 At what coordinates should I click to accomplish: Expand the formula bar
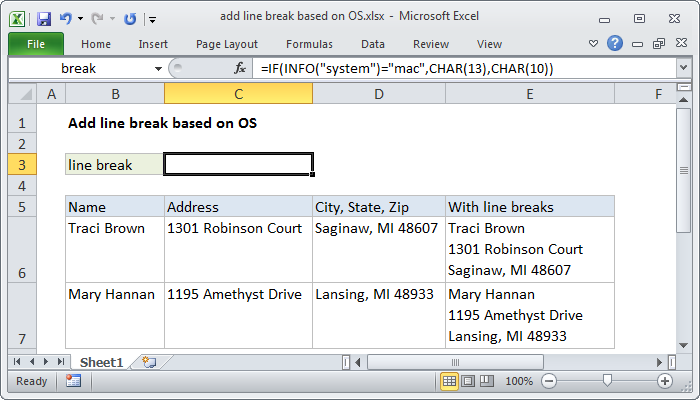[x=683, y=68]
